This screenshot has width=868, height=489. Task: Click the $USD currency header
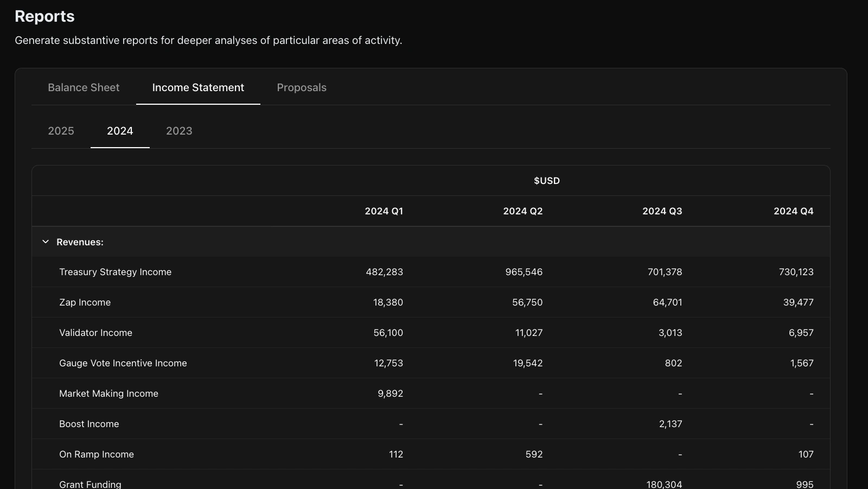click(x=546, y=180)
